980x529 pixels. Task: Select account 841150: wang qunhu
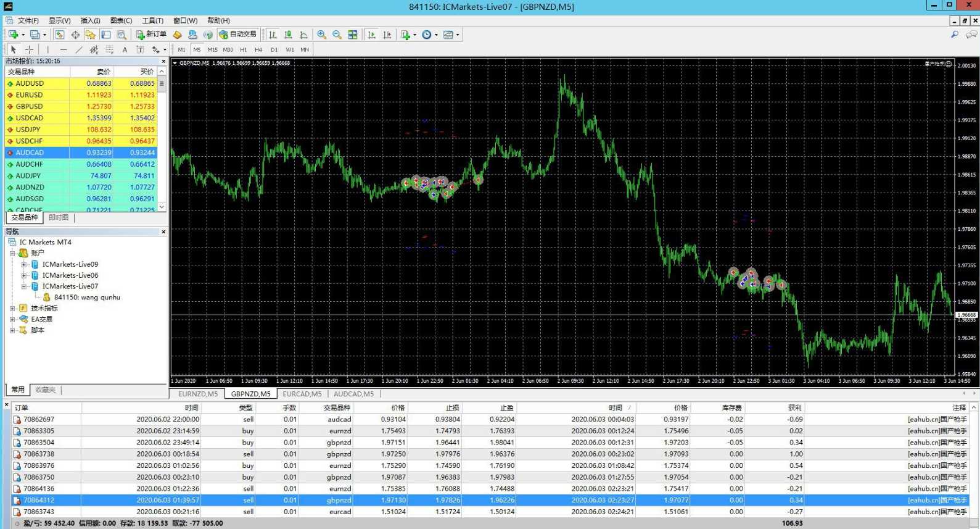[x=87, y=298]
